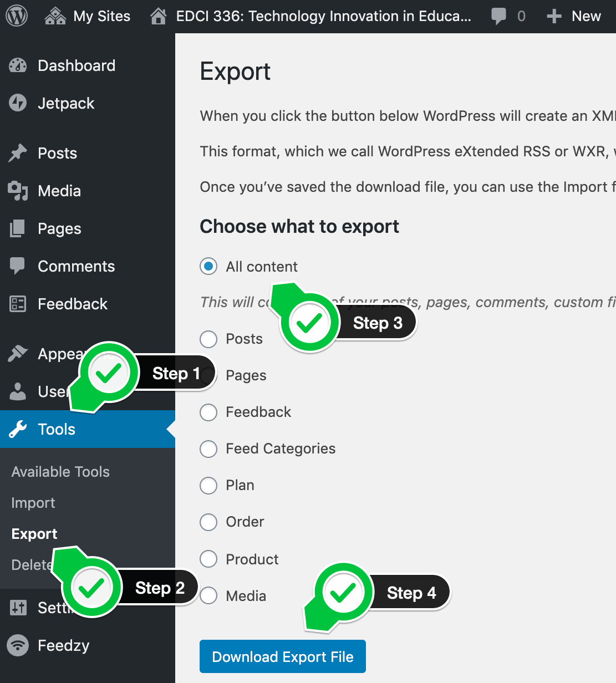Select the Media radio button
The height and width of the screenshot is (683, 616).
tap(208, 596)
